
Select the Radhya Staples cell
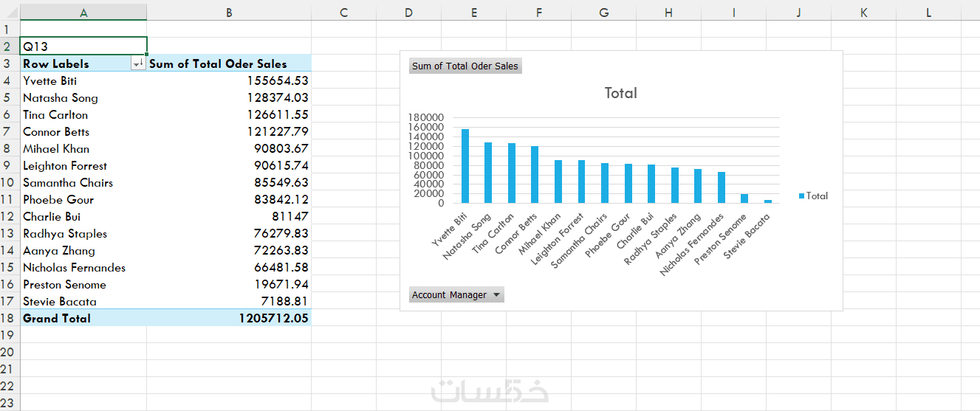pos(83,233)
